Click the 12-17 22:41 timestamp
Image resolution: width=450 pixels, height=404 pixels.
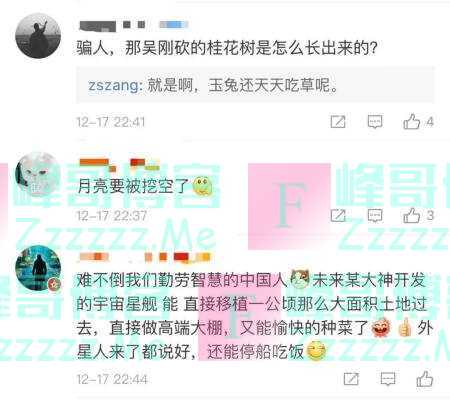click(111, 122)
